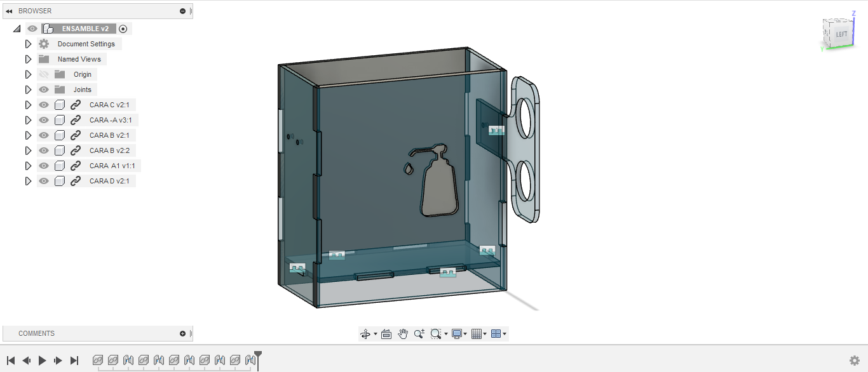Hide the Joints folder
868x372 pixels.
(44, 90)
